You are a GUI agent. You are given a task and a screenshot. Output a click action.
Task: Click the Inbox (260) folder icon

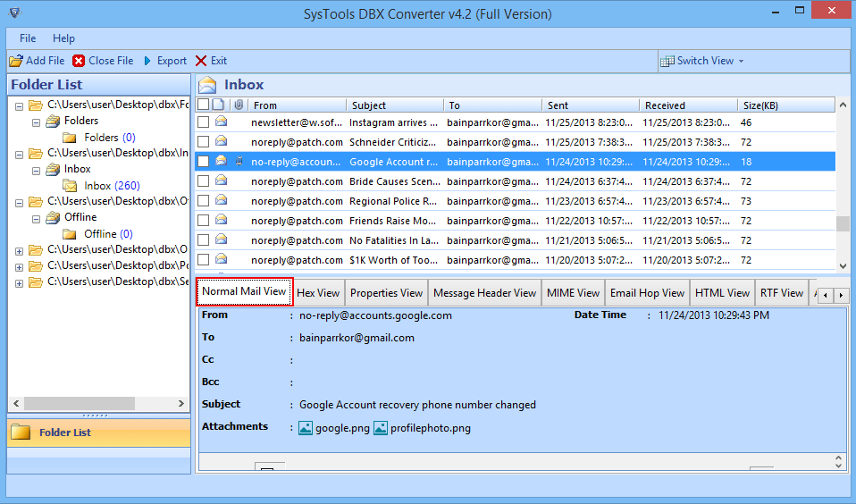(x=70, y=186)
